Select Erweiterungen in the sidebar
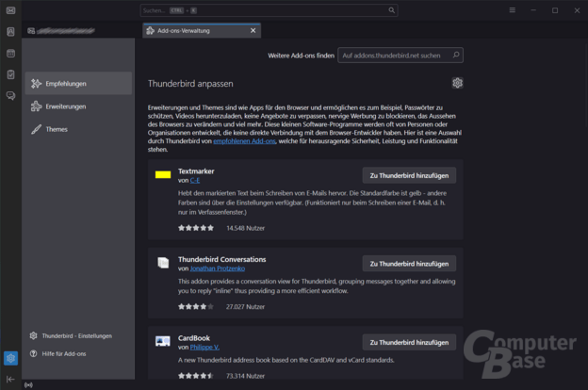 [78, 106]
